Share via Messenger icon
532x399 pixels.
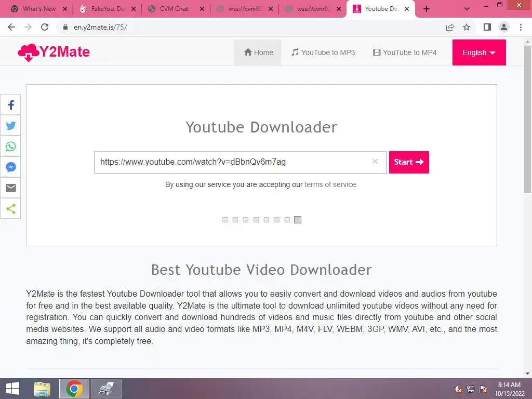(11, 167)
